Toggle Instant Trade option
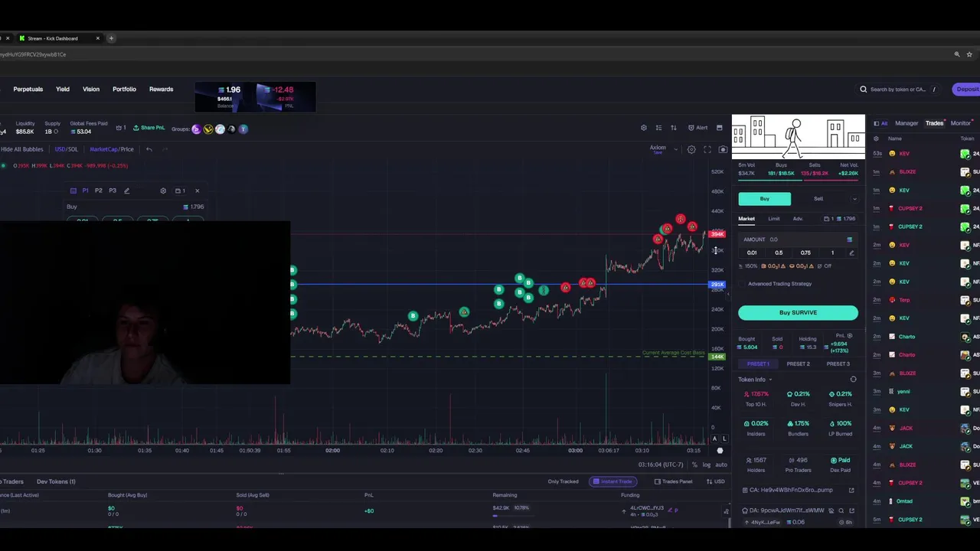The width and height of the screenshot is (980, 551). (612, 481)
